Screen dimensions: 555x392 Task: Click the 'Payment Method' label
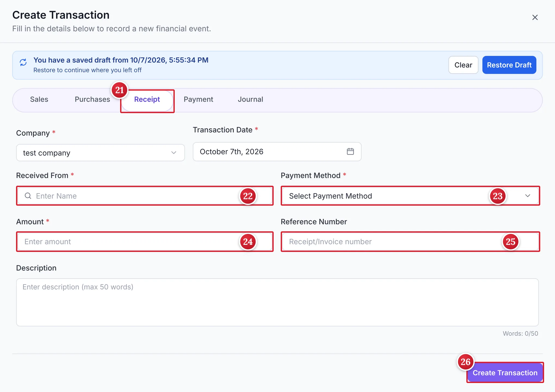pos(311,176)
